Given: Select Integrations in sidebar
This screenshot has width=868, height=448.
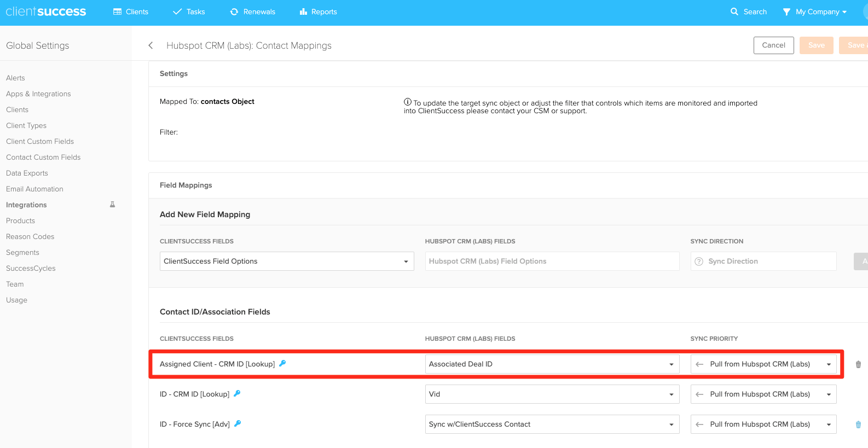Looking at the screenshot, I should pos(26,205).
